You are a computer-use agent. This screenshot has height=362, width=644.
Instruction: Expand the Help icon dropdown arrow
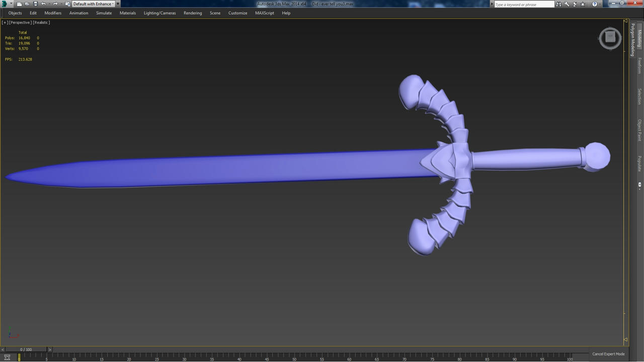600,4
